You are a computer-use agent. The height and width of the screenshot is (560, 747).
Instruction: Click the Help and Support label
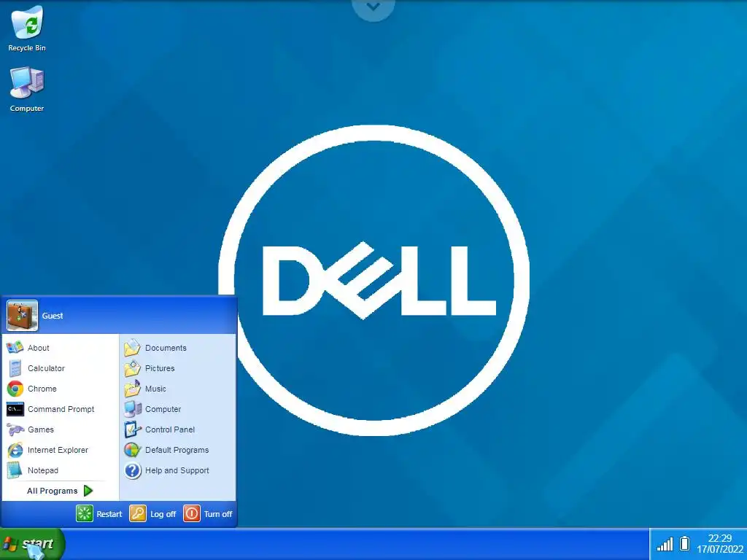click(x=177, y=471)
